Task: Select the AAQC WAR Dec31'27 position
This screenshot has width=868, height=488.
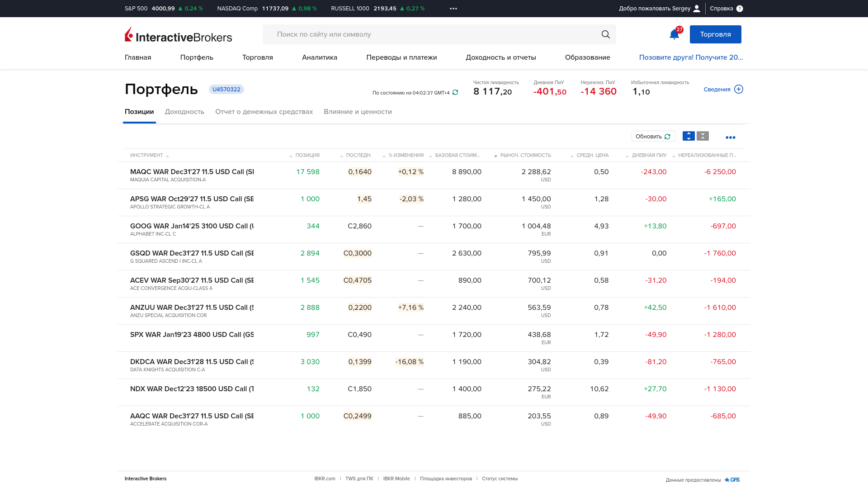Action: [434, 420]
